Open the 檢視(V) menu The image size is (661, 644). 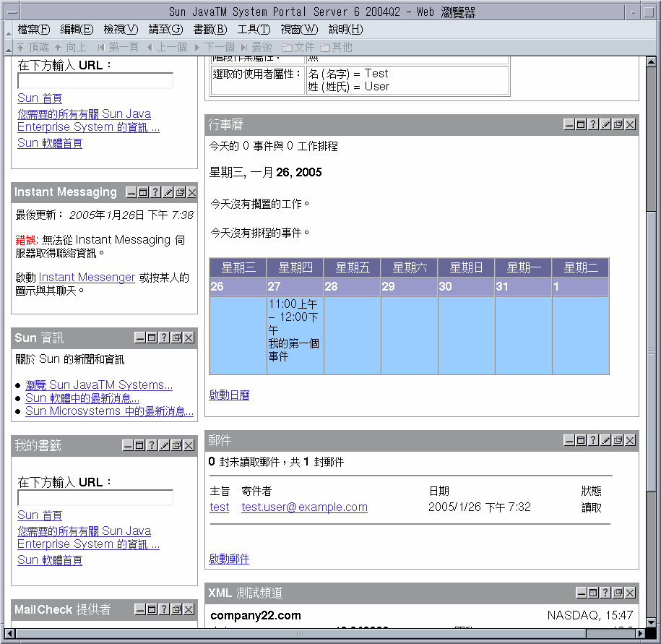[121, 29]
